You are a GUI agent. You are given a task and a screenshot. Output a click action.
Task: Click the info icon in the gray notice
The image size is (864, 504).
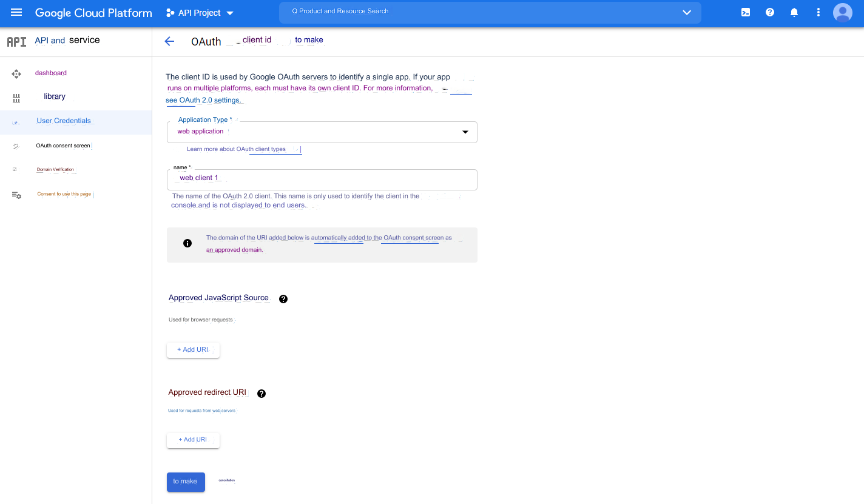[x=187, y=243]
